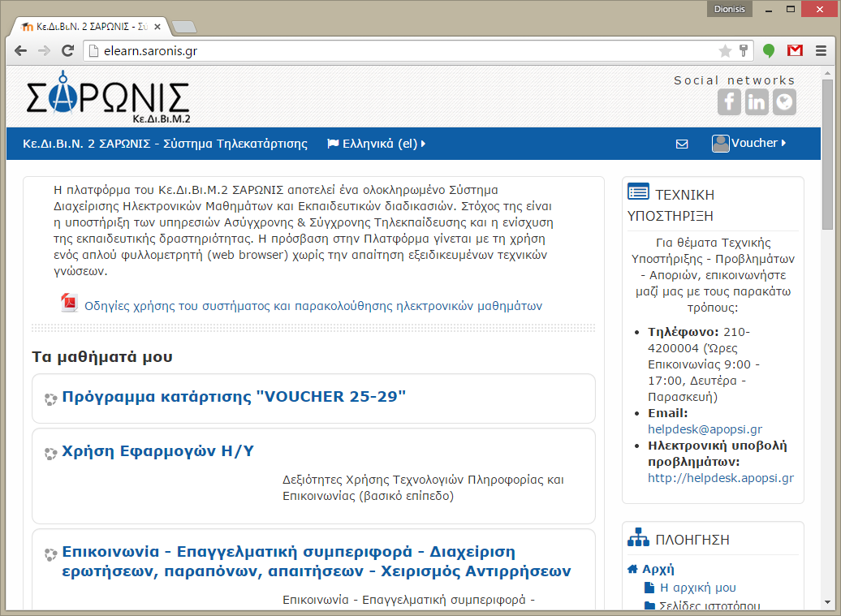
Task: Open messages via the envelope icon
Action: (682, 144)
